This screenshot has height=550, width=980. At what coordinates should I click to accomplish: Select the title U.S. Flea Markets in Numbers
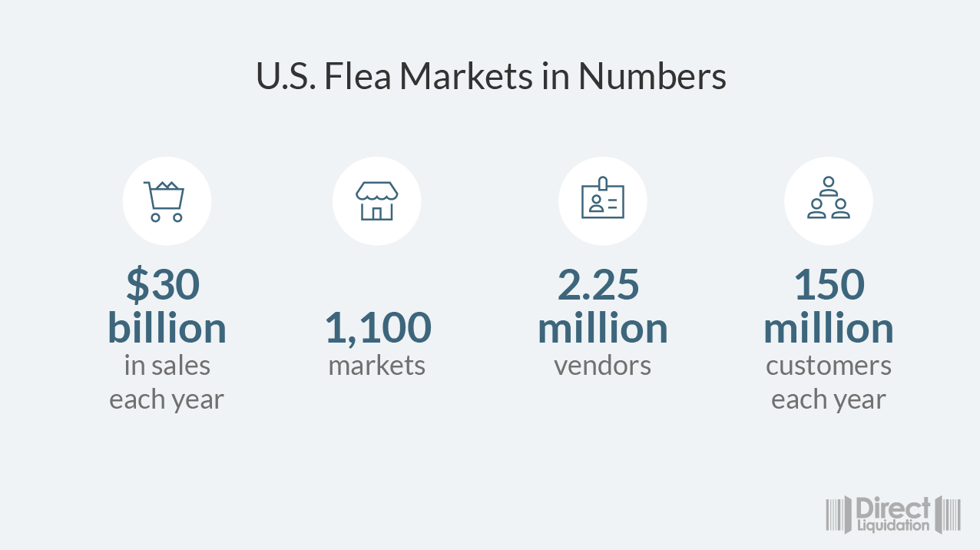tap(491, 77)
